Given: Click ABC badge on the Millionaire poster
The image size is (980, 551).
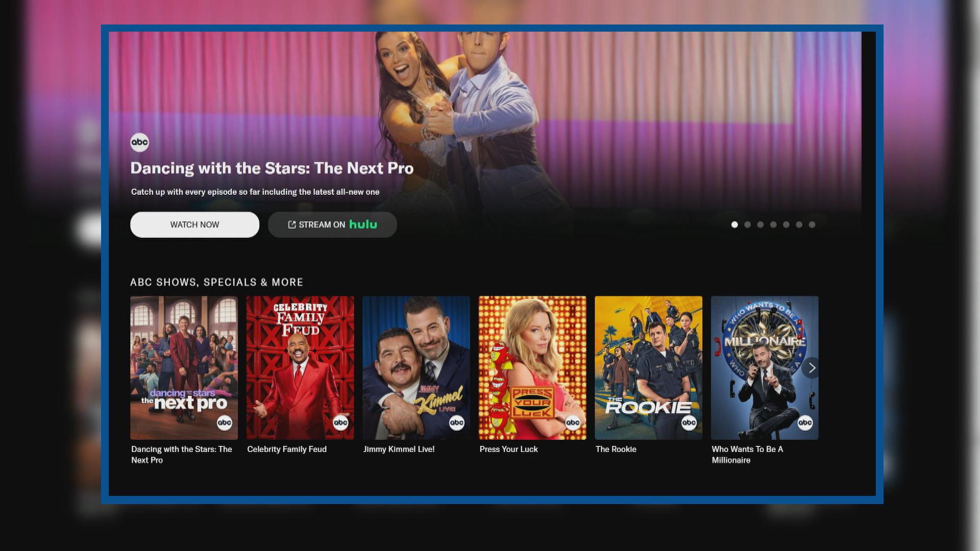Looking at the screenshot, I should point(805,422).
